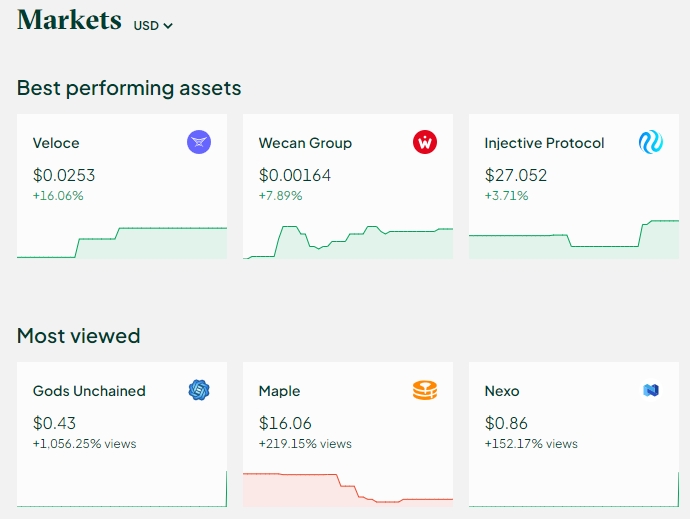Click the Maple red price chart
The height and width of the screenshot is (519, 690).
[348, 489]
